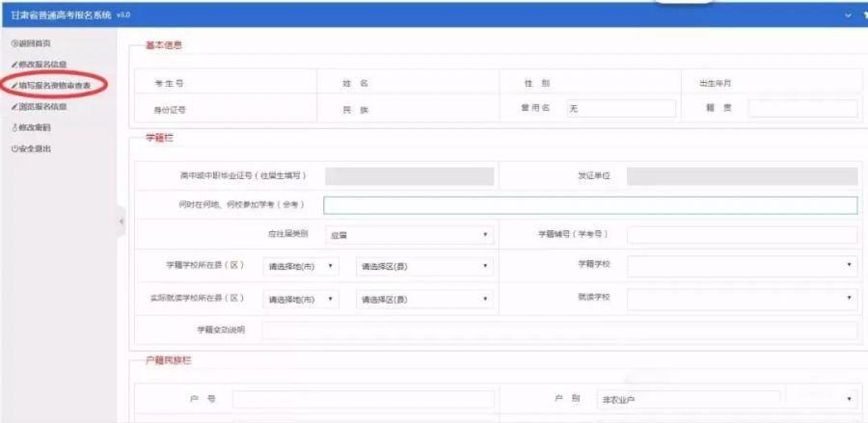Open 学籍学校所在县 city dropdown 请选择地(市)

point(301,266)
